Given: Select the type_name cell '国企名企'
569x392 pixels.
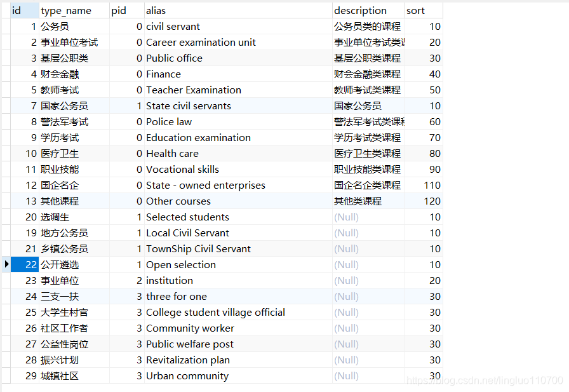Looking at the screenshot, I should tap(74, 185).
